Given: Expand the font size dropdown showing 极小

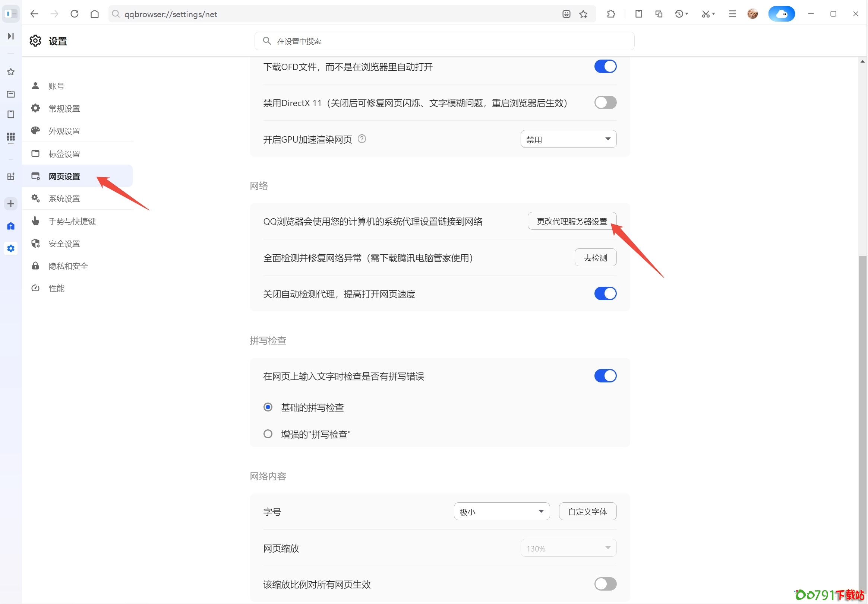Looking at the screenshot, I should click(x=501, y=511).
